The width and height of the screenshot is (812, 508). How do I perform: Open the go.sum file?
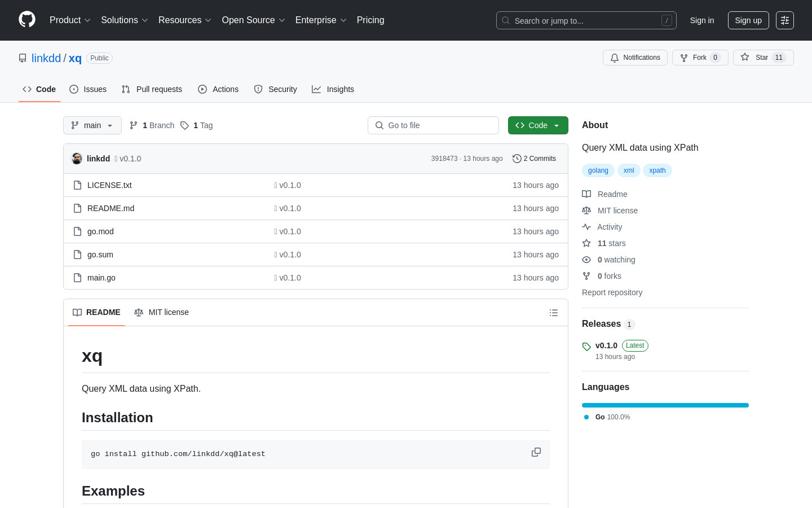pos(100,255)
